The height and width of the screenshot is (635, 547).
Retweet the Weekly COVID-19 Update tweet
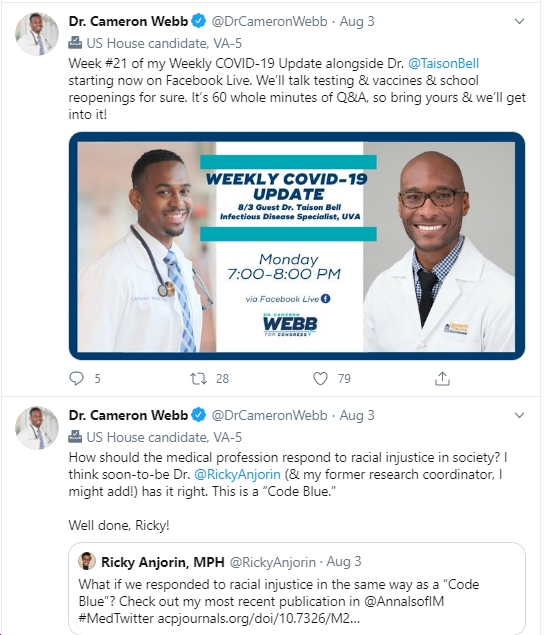(x=198, y=379)
